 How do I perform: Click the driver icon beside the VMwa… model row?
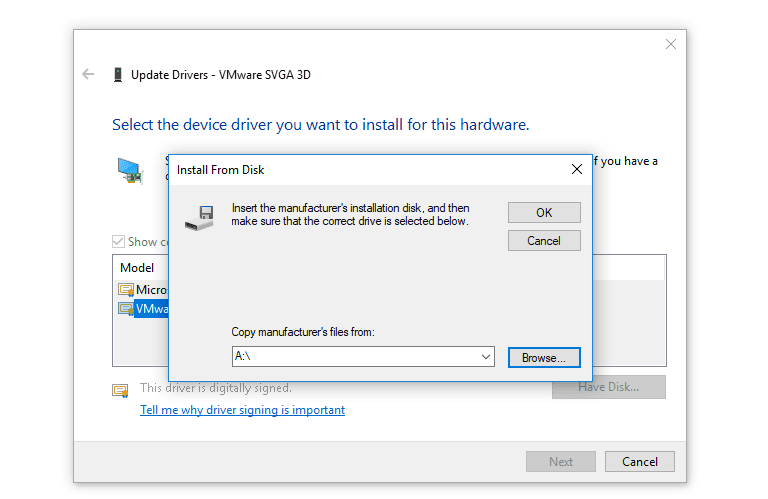(126, 309)
